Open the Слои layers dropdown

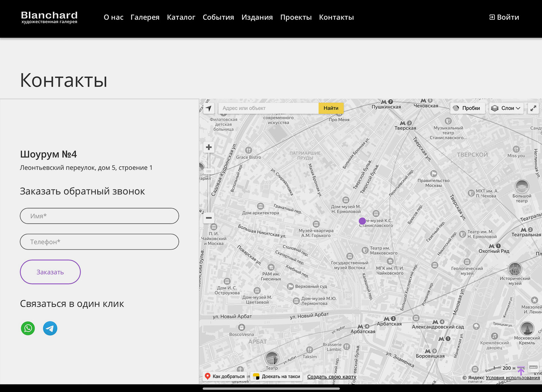506,108
